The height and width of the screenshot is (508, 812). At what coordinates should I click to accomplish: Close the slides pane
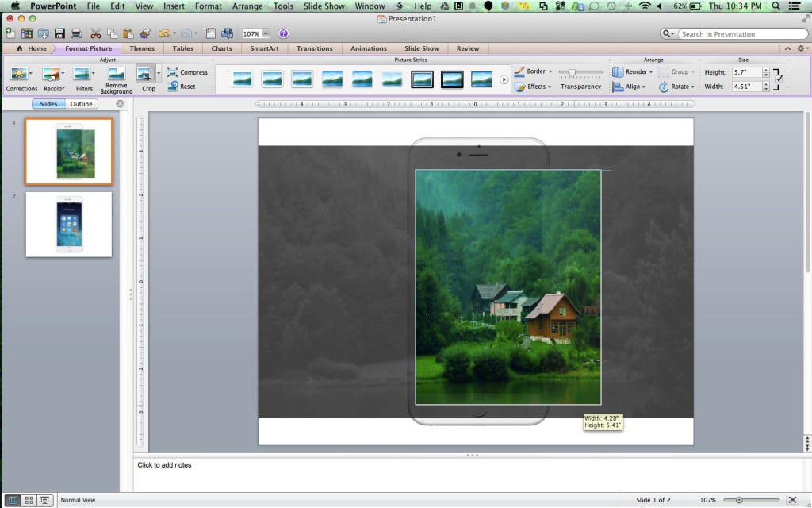121,104
